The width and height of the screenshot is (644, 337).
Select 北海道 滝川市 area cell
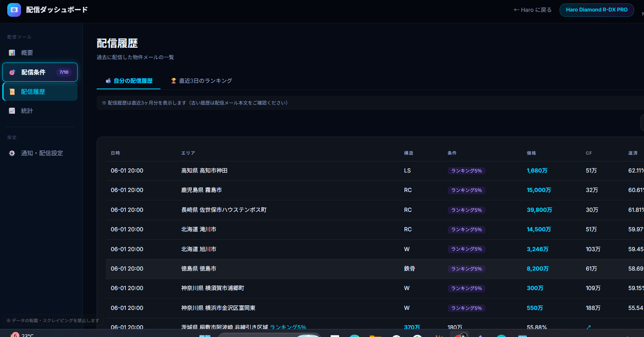[199, 229]
